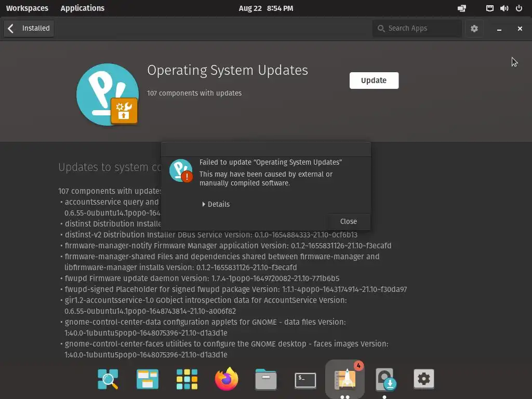Expand the Details disclosure triangle
This screenshot has width=532, height=399.
point(204,204)
